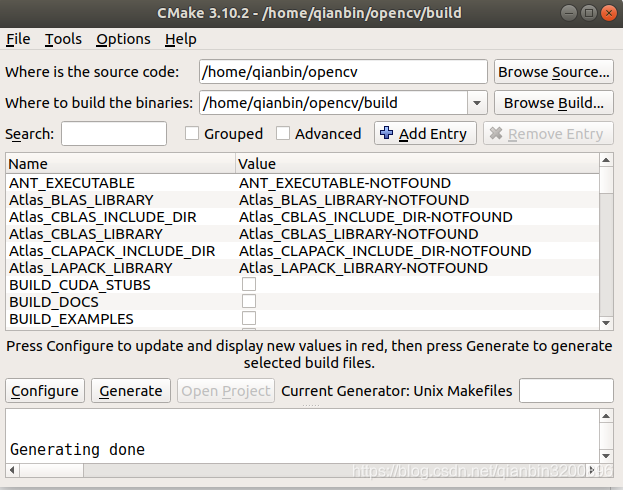This screenshot has width=623, height=490.
Task: Enable the Grouped checkbox
Action: [x=192, y=134]
